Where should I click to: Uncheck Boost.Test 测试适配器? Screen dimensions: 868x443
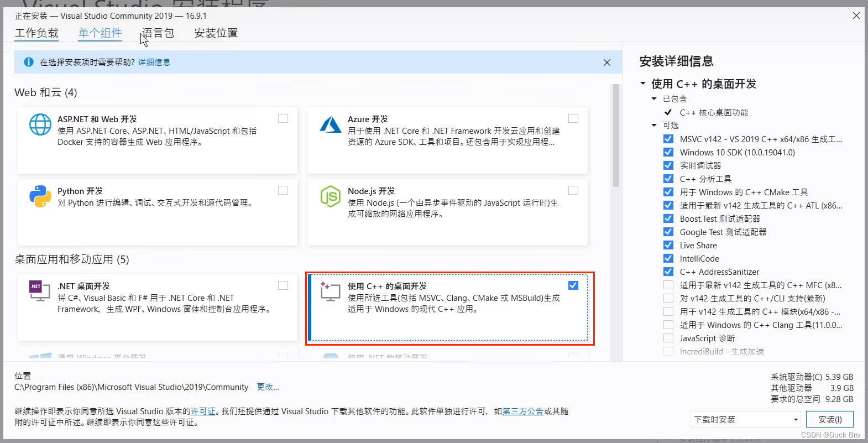pos(668,218)
